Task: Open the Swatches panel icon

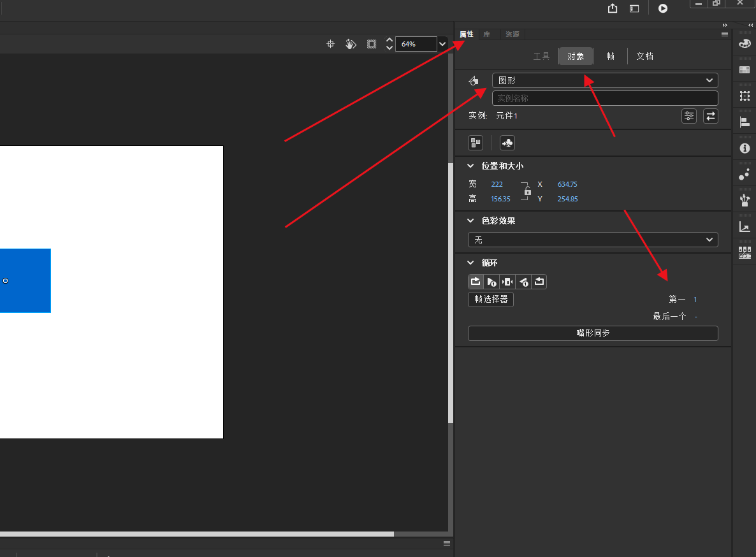Action: (744, 69)
